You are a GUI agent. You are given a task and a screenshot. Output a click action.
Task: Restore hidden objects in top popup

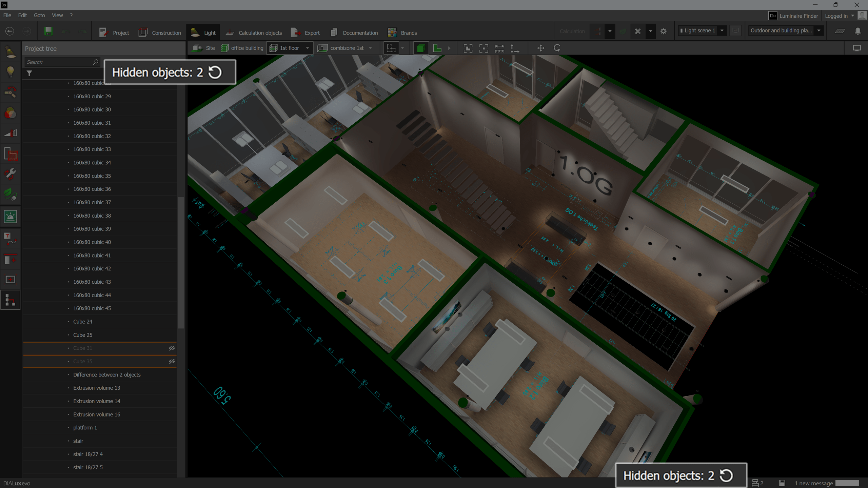coord(215,72)
